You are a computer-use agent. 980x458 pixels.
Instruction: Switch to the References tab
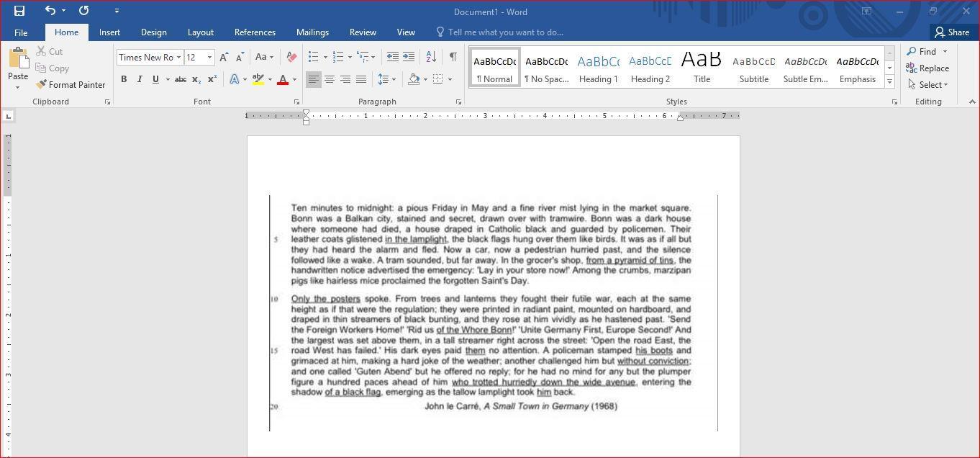pyautogui.click(x=255, y=32)
